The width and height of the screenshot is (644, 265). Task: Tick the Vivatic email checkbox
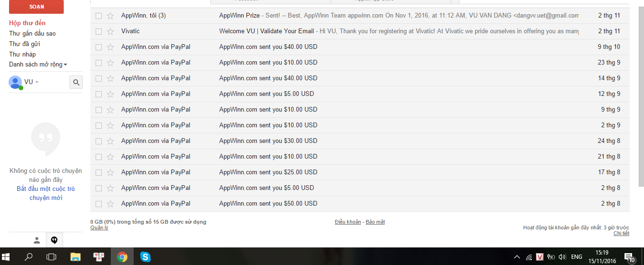98,31
